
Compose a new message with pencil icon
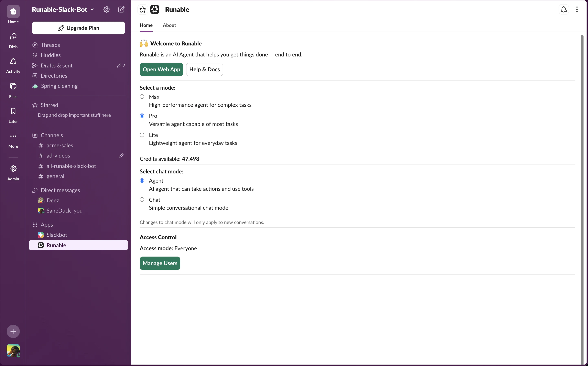pyautogui.click(x=121, y=9)
